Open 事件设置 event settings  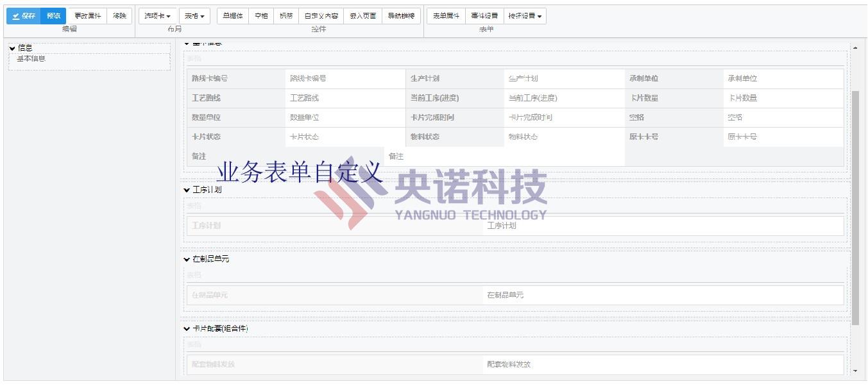484,16
